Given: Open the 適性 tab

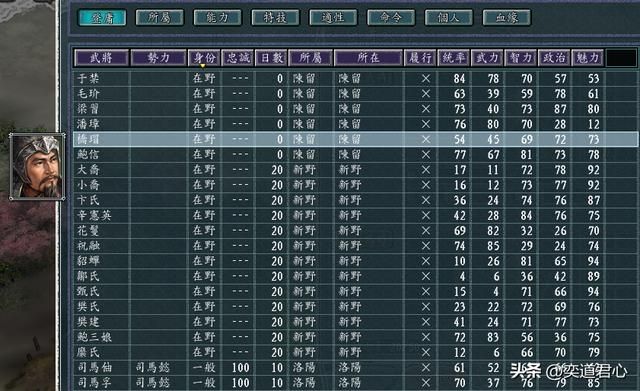Looking at the screenshot, I should [333, 18].
